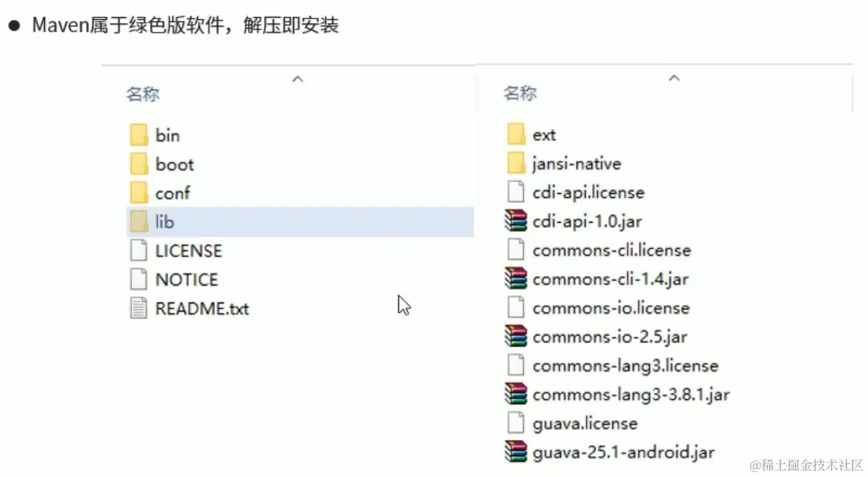Click the left 名称 column header

[143, 94]
